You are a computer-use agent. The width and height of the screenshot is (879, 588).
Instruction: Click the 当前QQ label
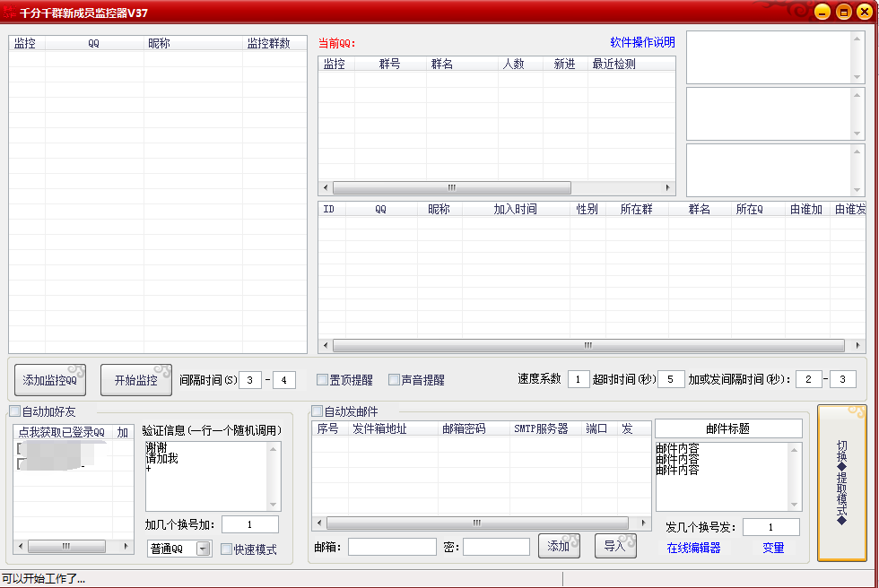pos(337,44)
